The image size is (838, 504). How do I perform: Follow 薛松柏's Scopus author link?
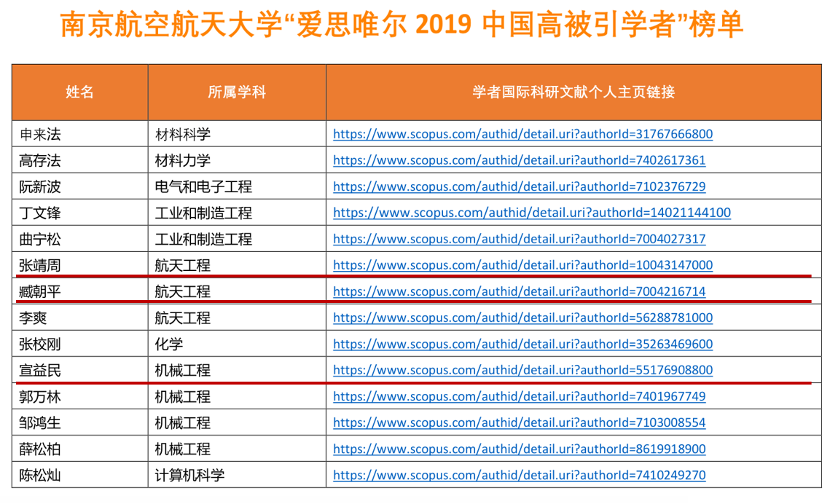(x=519, y=449)
